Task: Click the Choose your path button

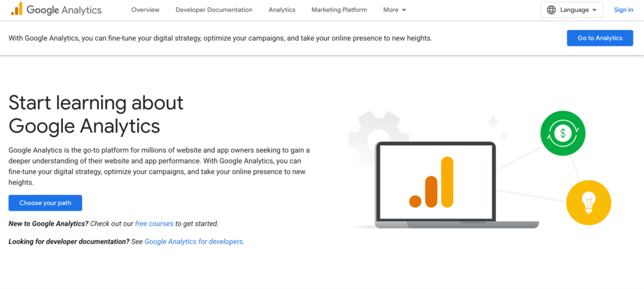Action: [45, 203]
